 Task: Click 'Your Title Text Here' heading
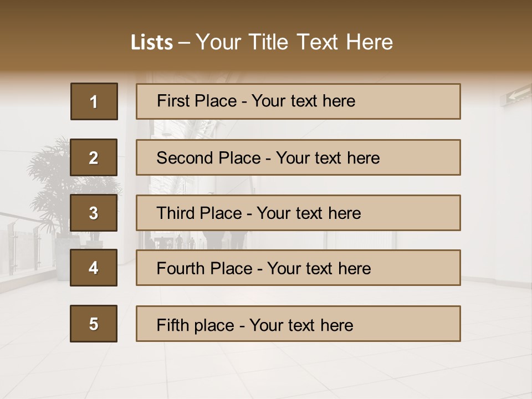[x=294, y=42]
